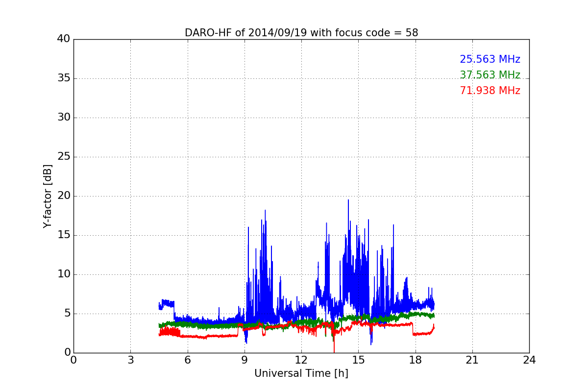The height and width of the screenshot is (392, 588).
Task: Click y-axis tick label '35'
Action: click(64, 78)
